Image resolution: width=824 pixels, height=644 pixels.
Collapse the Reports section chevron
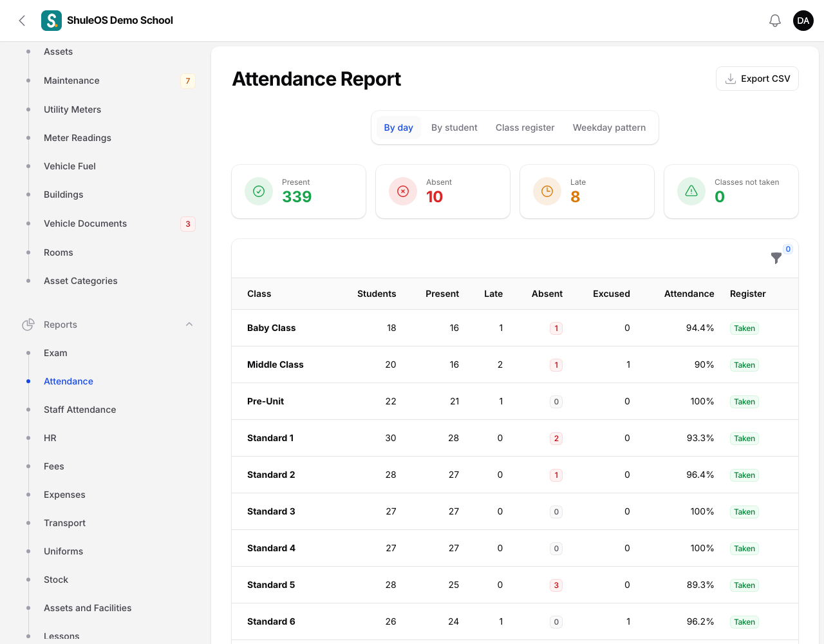click(189, 325)
